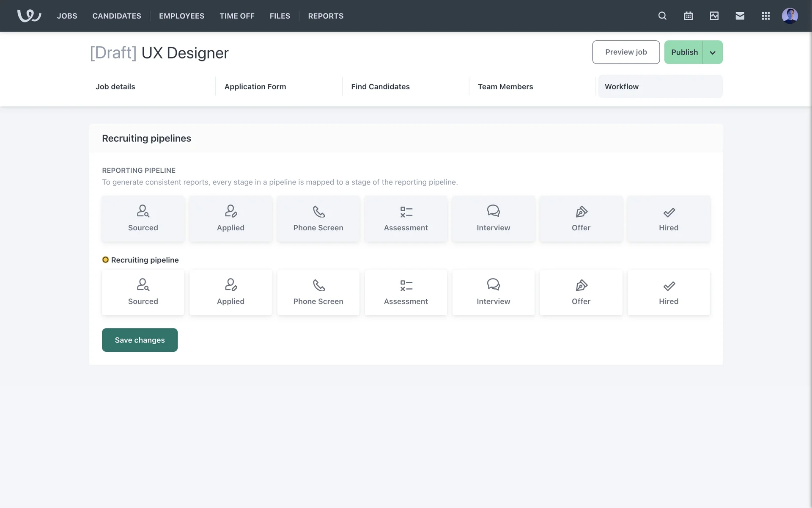Click the Workable logo
The width and height of the screenshot is (812, 508).
(x=29, y=16)
